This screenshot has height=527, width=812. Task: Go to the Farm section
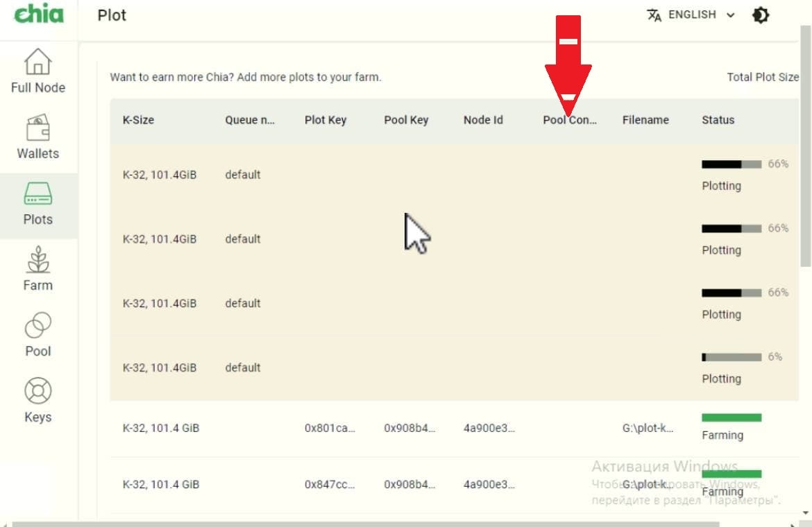click(37, 269)
